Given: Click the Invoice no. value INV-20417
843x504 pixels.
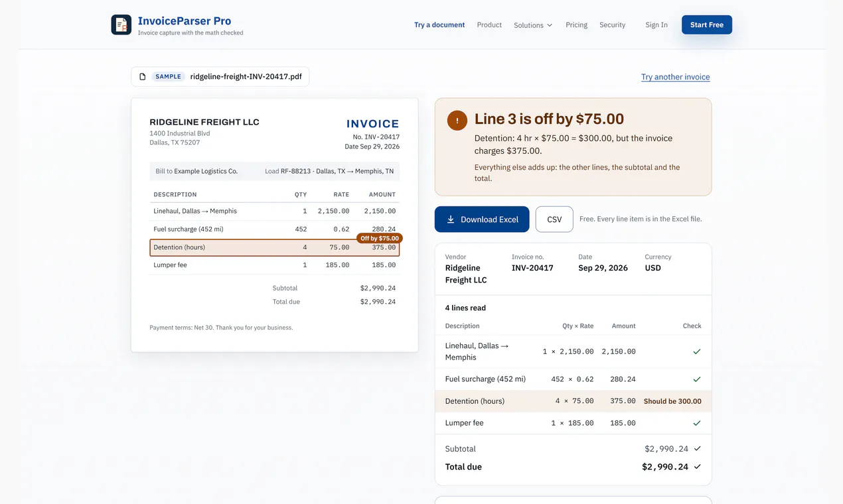Looking at the screenshot, I should click(x=532, y=268).
